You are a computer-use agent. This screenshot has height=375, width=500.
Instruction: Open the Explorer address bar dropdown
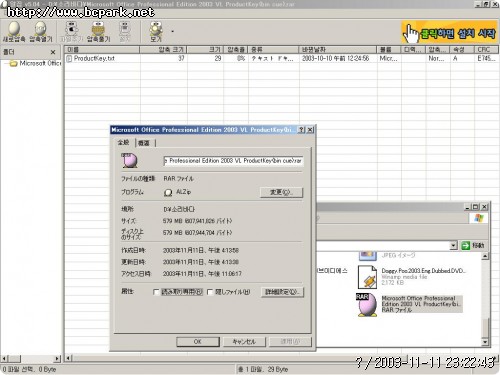click(453, 246)
